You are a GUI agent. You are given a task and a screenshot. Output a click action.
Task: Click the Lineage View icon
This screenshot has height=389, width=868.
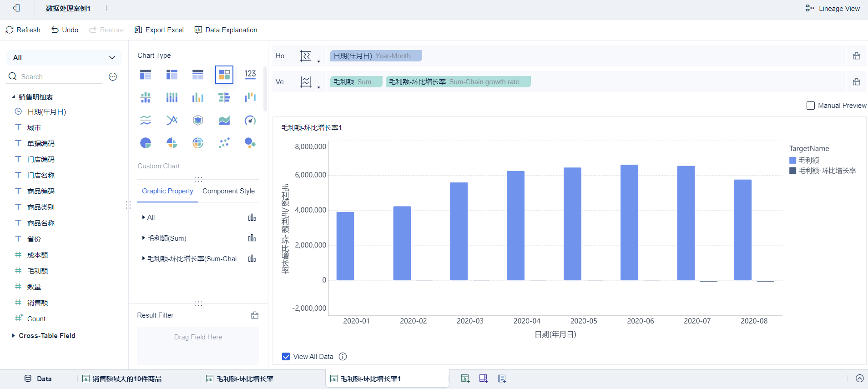point(810,8)
